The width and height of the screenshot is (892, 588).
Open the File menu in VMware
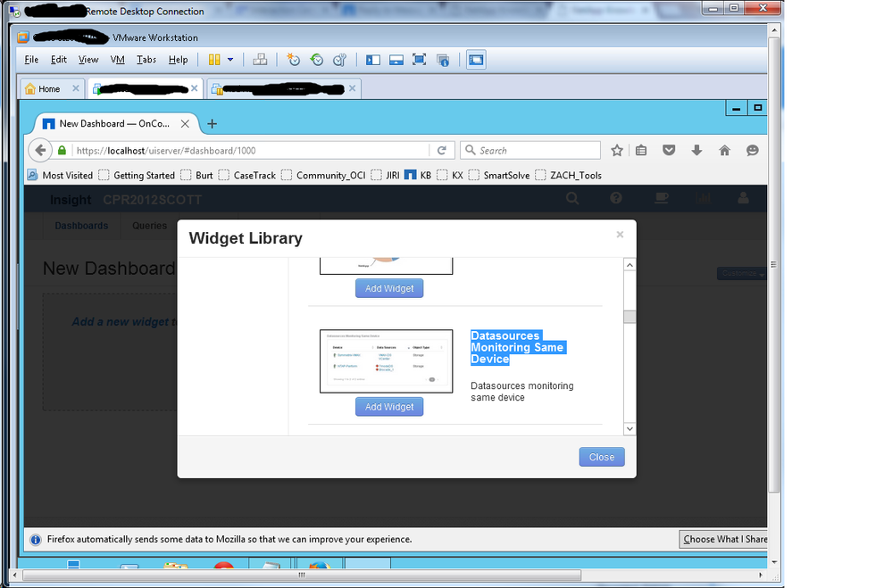[31, 60]
